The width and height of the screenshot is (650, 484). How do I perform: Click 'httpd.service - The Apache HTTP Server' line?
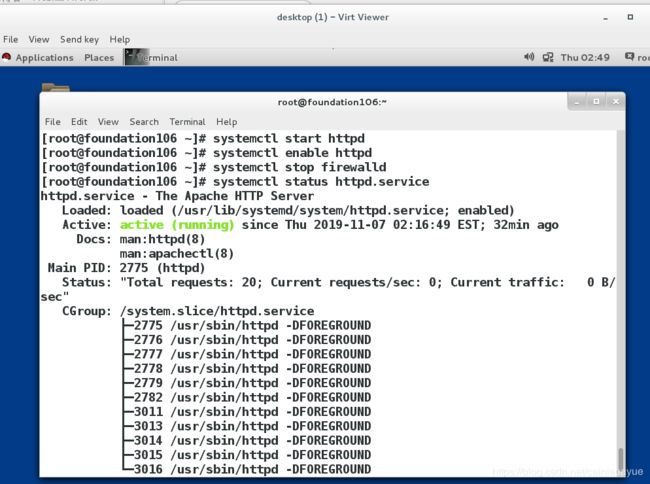[x=177, y=196]
